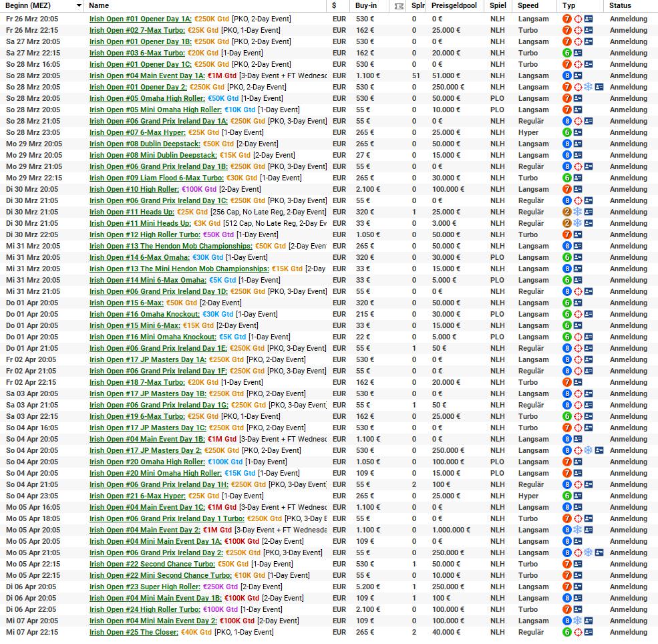Image resolution: width=658 pixels, height=644 pixels.
Task: Click the orange 7 icon for #23 Super High Roller
Action: coord(566,587)
